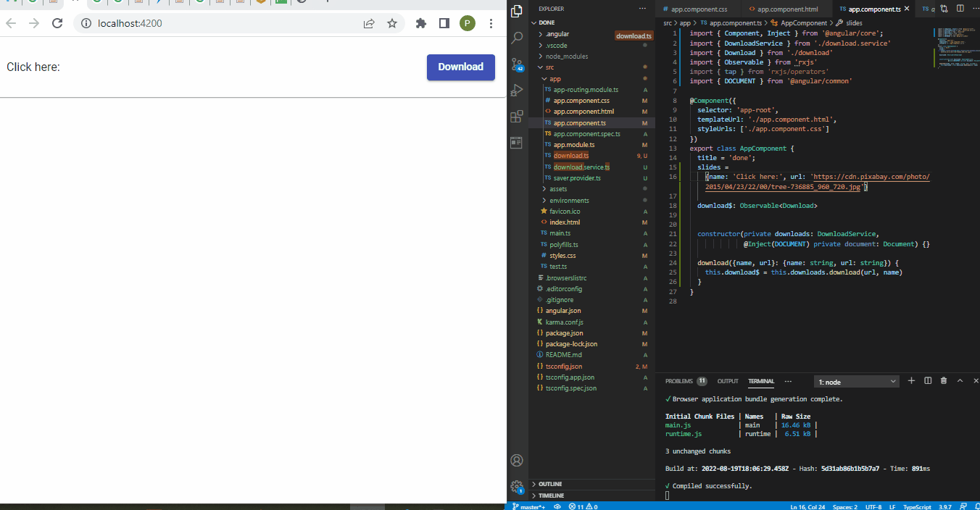980x510 pixels.
Task: Maximize the terminal panel with chevron up
Action: (x=960, y=381)
